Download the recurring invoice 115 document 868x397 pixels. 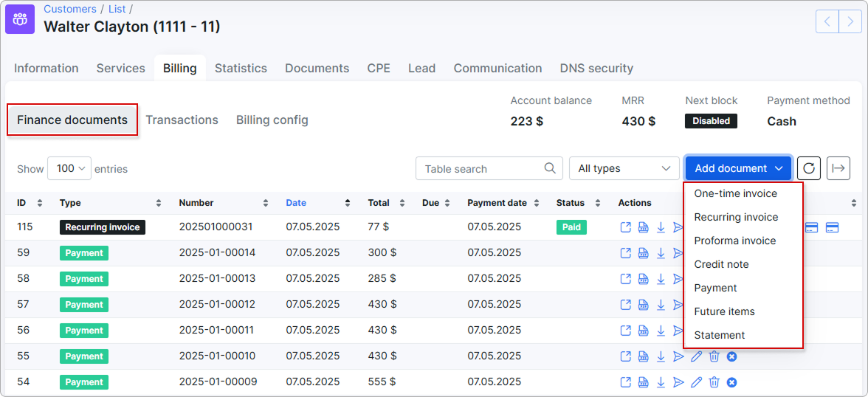[661, 227]
